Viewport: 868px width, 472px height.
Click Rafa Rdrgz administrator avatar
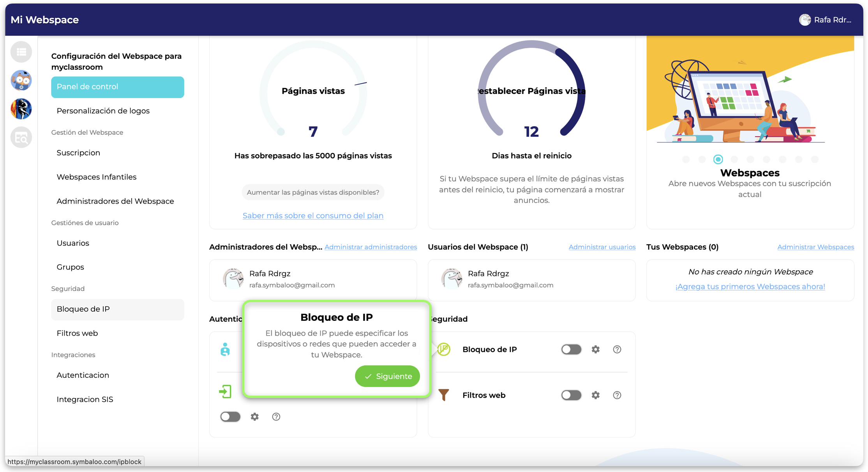tap(233, 278)
